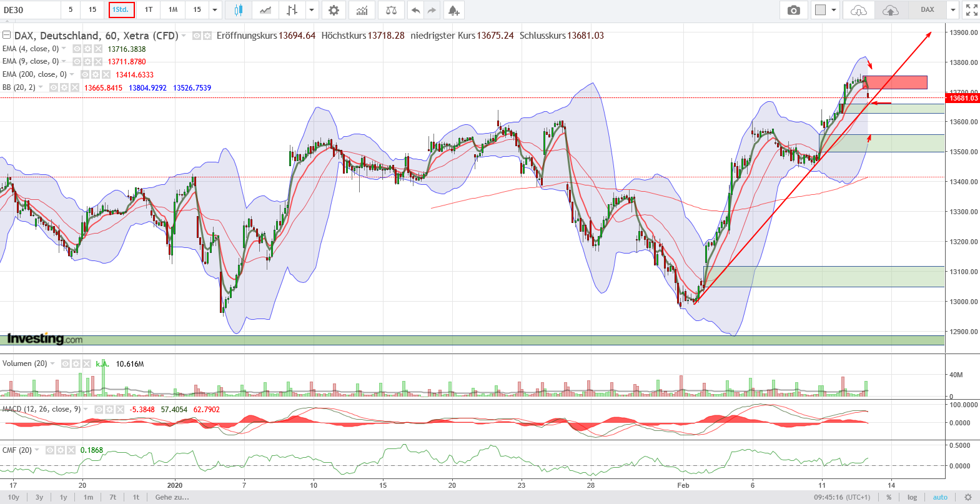Remove the MACD indicator
Viewport: 980px width, 504px height.
119,410
